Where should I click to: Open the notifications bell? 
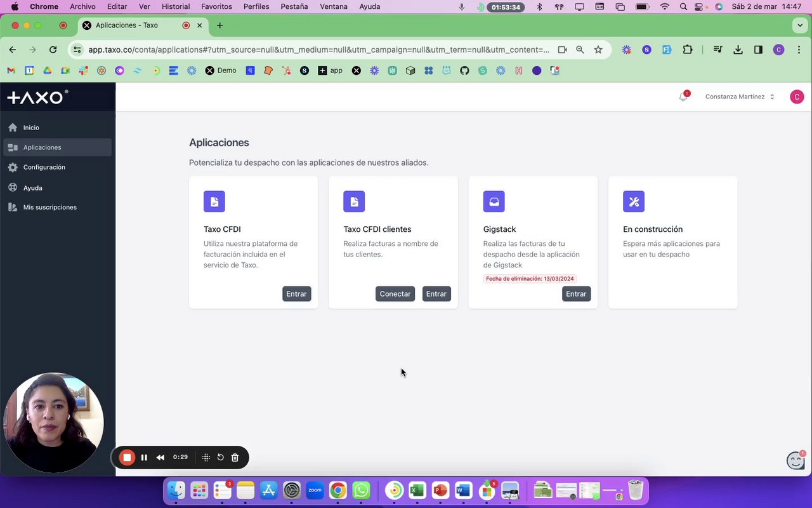(x=683, y=97)
